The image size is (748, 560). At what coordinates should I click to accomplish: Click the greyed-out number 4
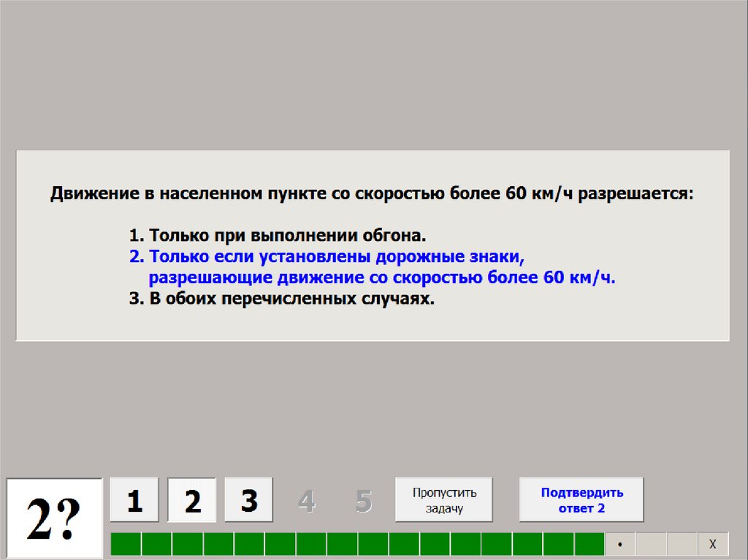[307, 501]
